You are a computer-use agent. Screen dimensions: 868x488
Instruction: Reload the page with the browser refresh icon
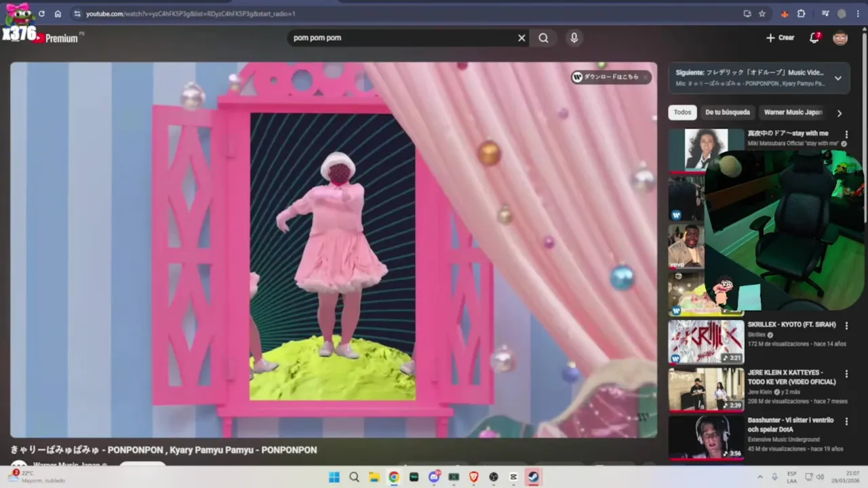pyautogui.click(x=42, y=14)
